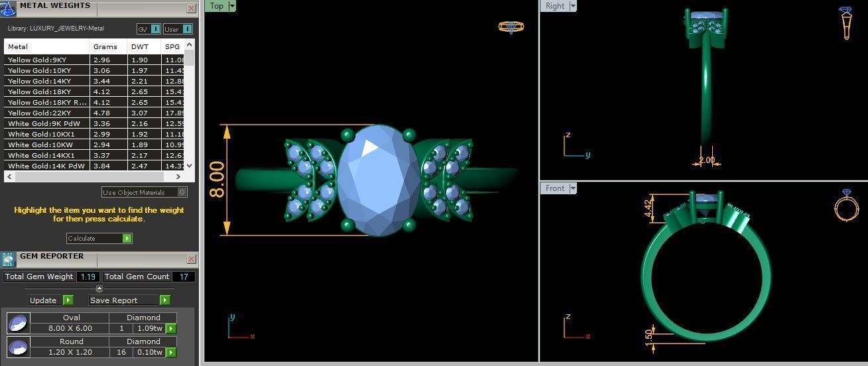Click the Round diamond gem thumbnail
868x366 pixels.
click(x=18, y=347)
